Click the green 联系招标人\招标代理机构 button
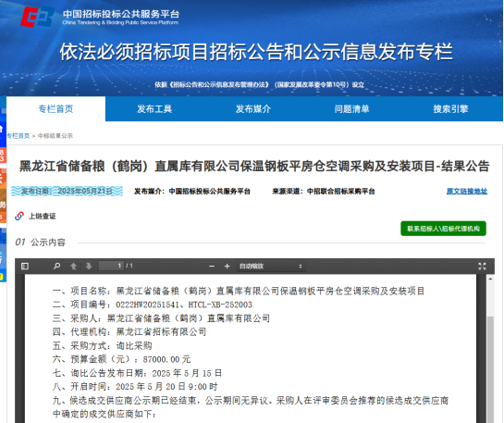Image resolution: width=504 pixels, height=423 pixels. (443, 229)
